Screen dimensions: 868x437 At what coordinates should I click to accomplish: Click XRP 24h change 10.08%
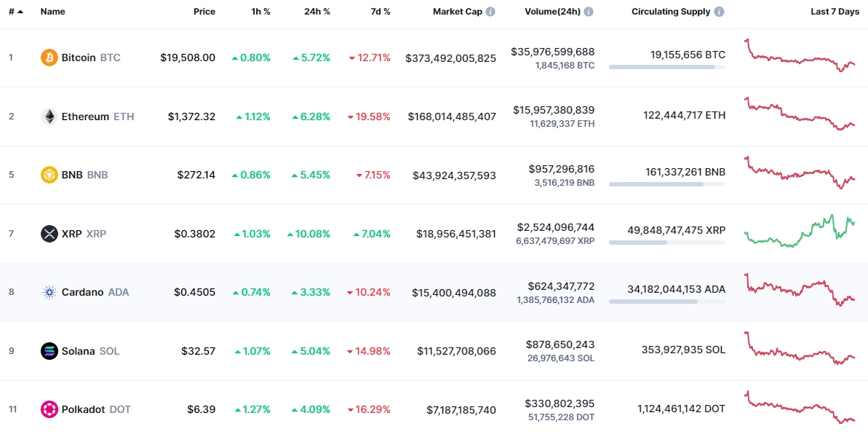click(308, 234)
